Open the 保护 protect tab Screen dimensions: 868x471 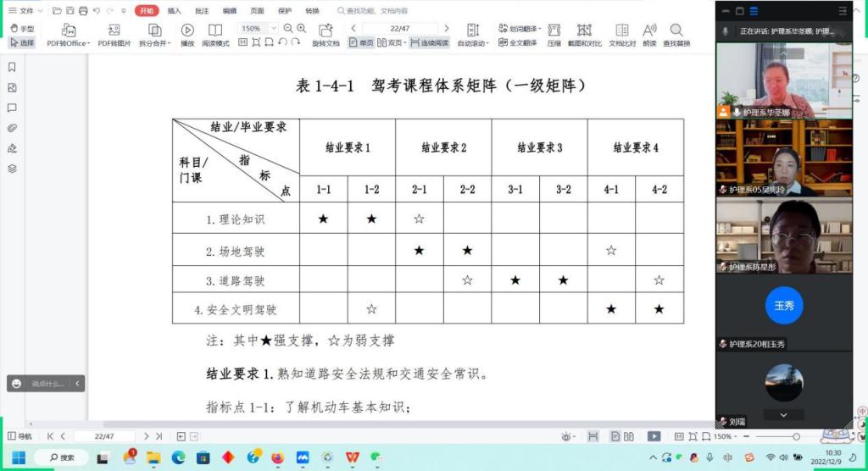point(284,11)
